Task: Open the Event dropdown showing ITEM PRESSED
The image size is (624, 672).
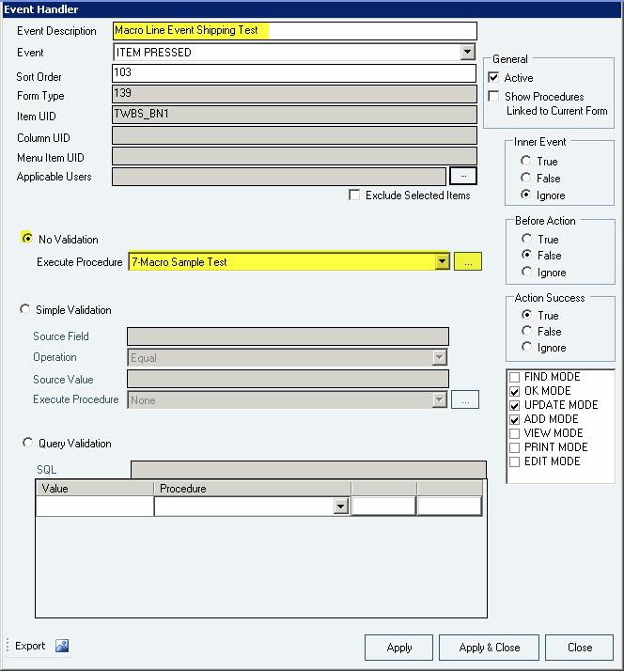Action: tap(468, 53)
